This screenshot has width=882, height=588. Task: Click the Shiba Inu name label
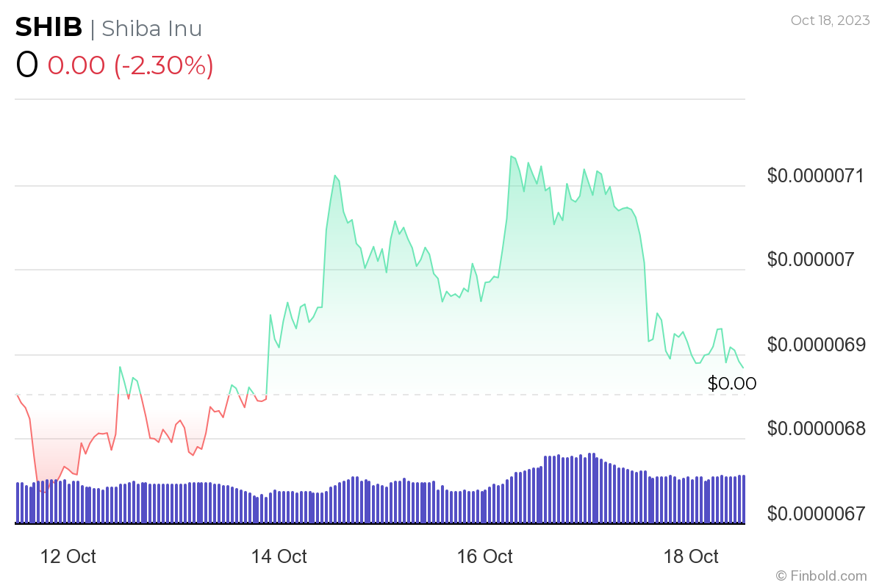tap(151, 28)
